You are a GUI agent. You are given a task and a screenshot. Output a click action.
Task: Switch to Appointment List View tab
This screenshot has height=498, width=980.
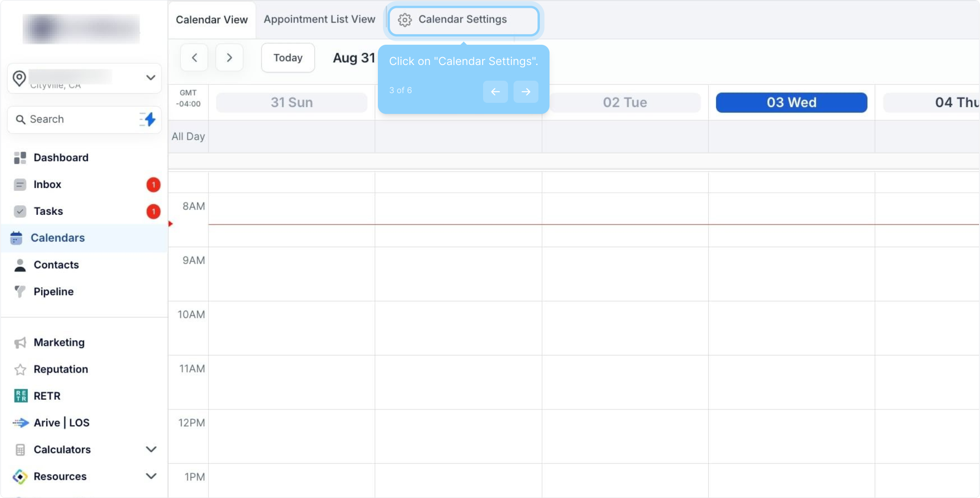click(x=319, y=19)
